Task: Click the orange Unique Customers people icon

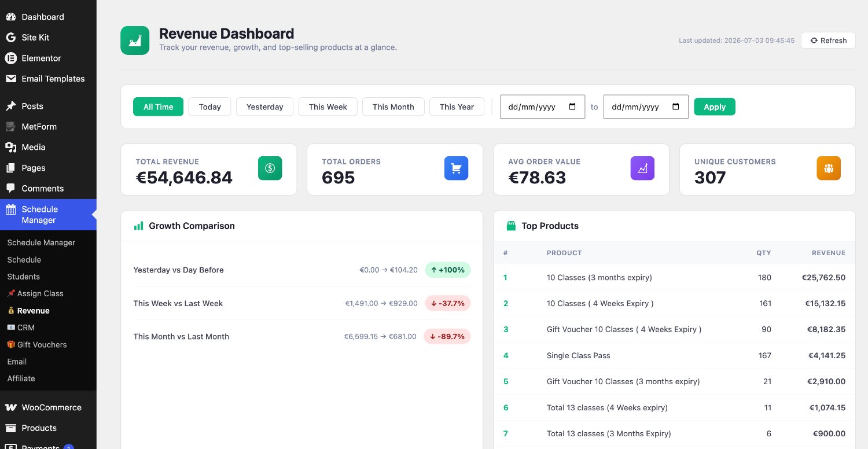Action: pos(829,168)
